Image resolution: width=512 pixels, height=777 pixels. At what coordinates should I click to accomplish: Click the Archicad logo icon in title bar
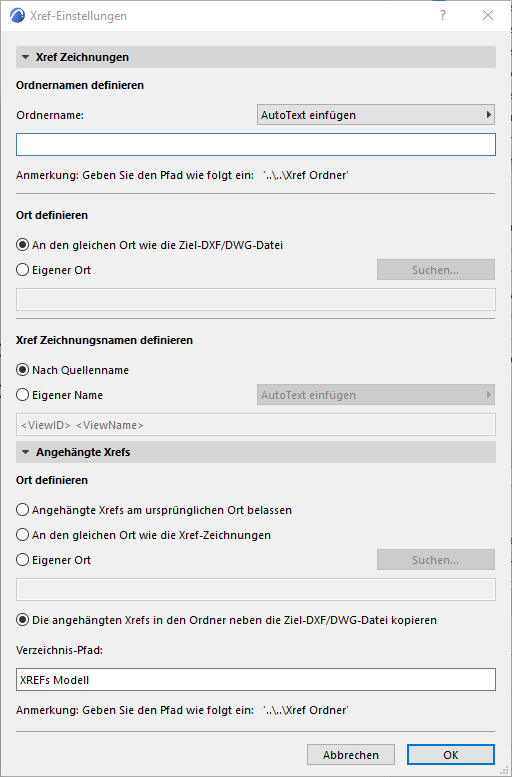tap(17, 16)
